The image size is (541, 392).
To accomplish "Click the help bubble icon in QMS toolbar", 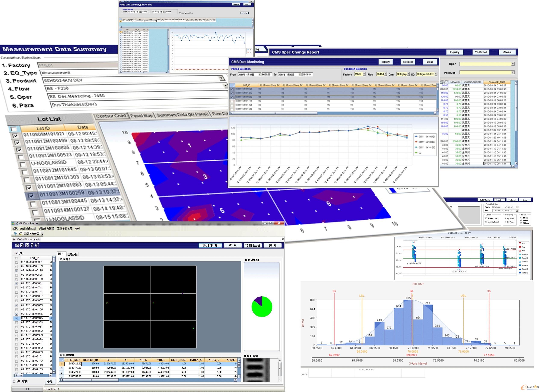I will [x=16, y=234].
